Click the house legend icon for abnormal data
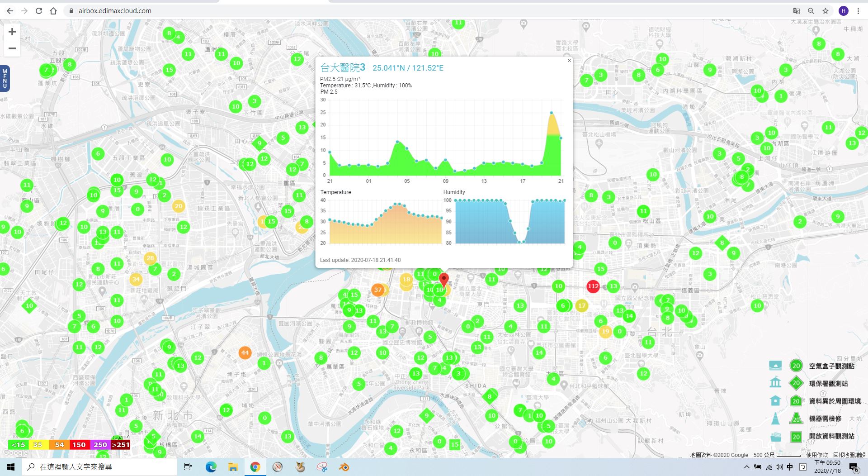868x476 pixels. [x=775, y=400]
